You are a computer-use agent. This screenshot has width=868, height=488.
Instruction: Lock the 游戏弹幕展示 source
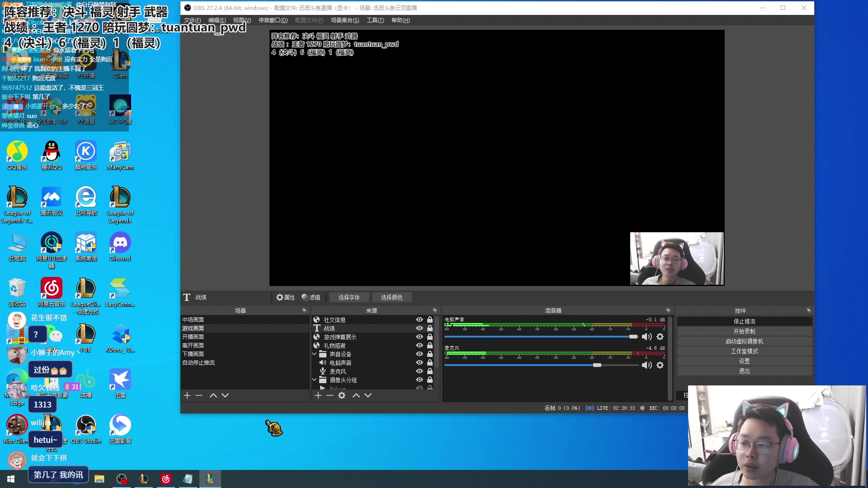430,337
